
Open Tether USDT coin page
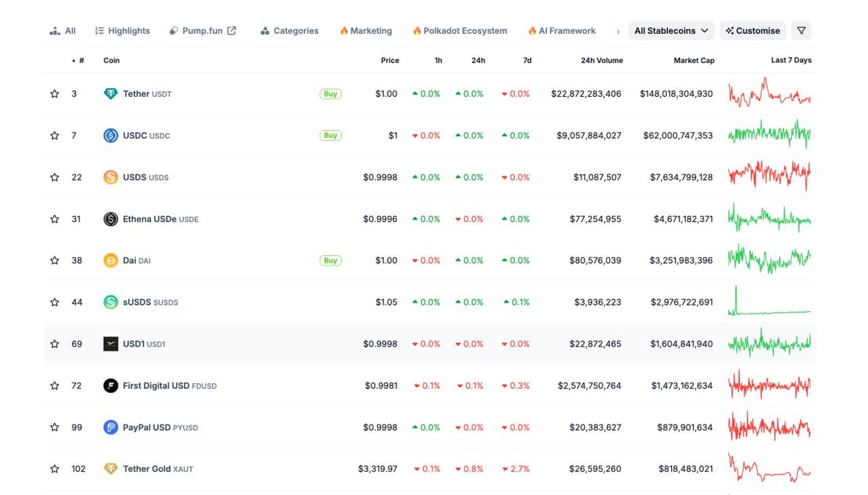pos(148,94)
